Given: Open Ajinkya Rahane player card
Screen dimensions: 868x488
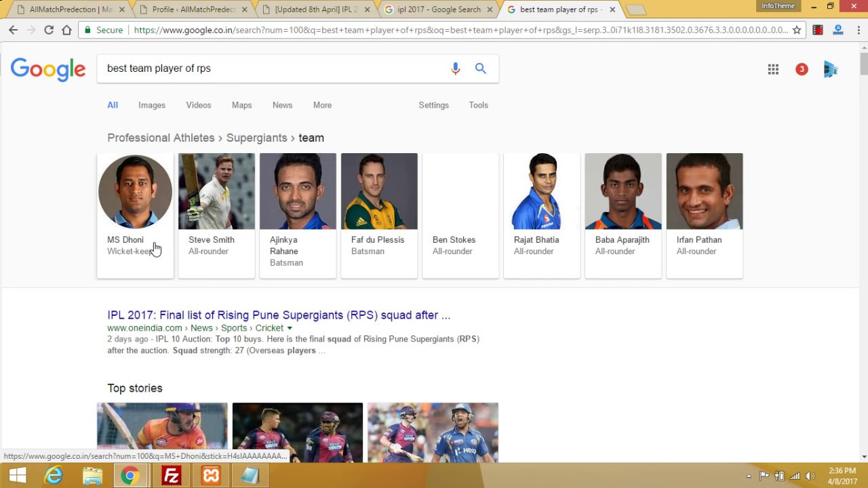Looking at the screenshot, I should (x=298, y=216).
